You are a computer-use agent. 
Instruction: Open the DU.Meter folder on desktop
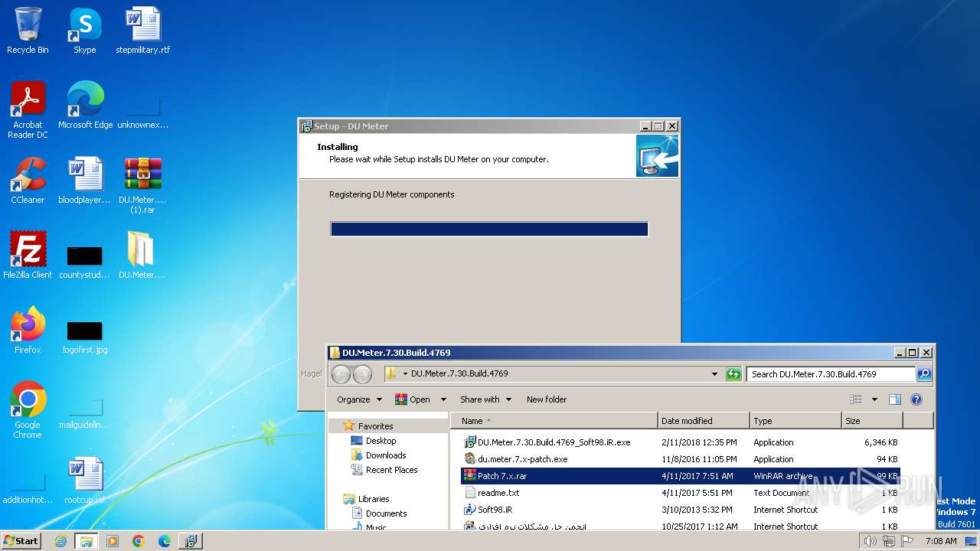[142, 256]
